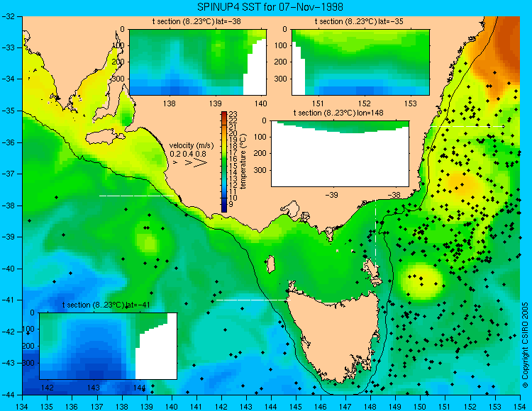Click the '-39' label under the lon=148 inset
The image size is (532, 411).
coord(331,195)
